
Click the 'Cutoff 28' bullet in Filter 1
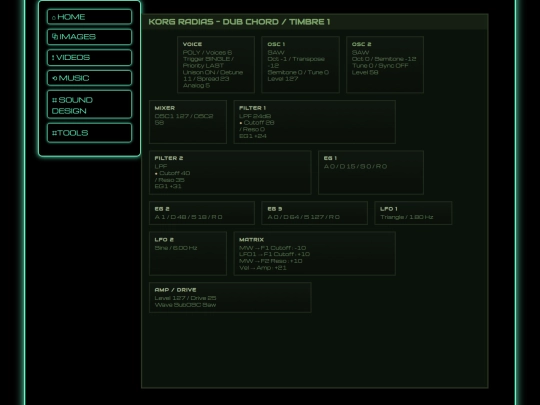pyautogui.click(x=257, y=123)
